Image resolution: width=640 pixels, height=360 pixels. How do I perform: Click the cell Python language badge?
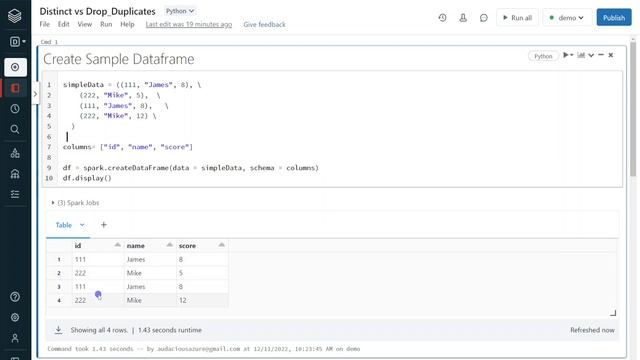tap(543, 56)
